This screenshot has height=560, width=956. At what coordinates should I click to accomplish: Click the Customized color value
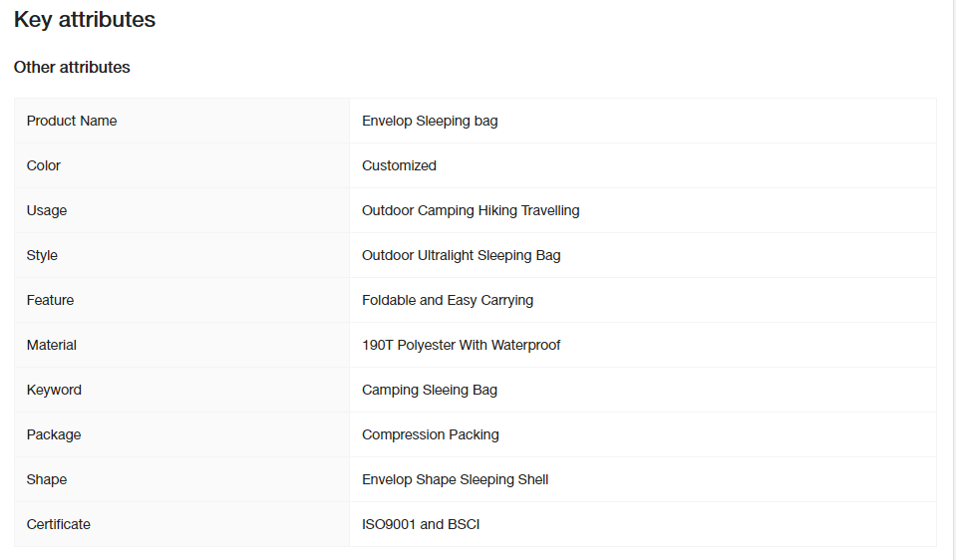coord(399,165)
